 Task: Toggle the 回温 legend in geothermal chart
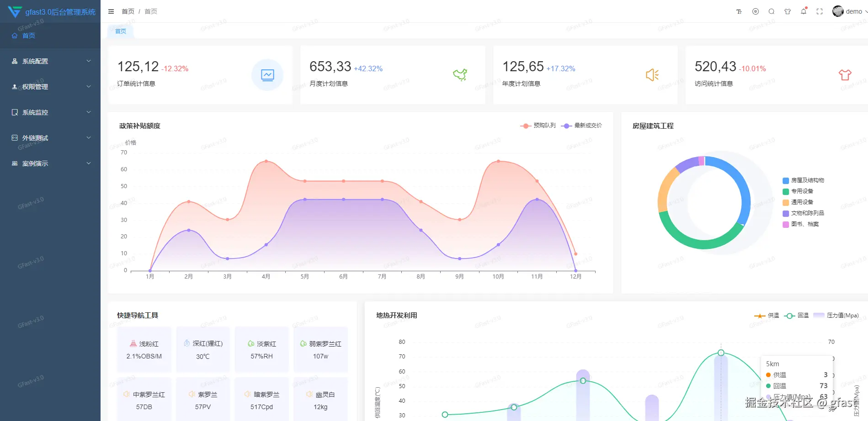click(797, 316)
